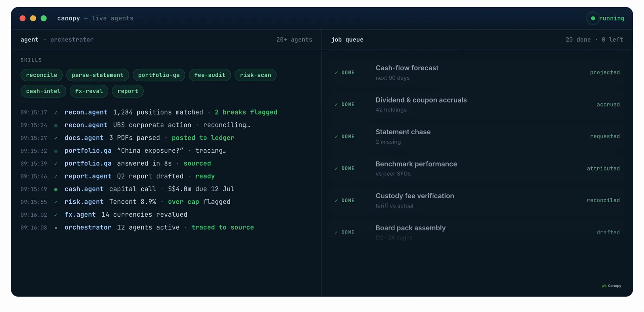This screenshot has width=644, height=312.
Task: Select the parse-statement skill chip
Action: click(97, 75)
